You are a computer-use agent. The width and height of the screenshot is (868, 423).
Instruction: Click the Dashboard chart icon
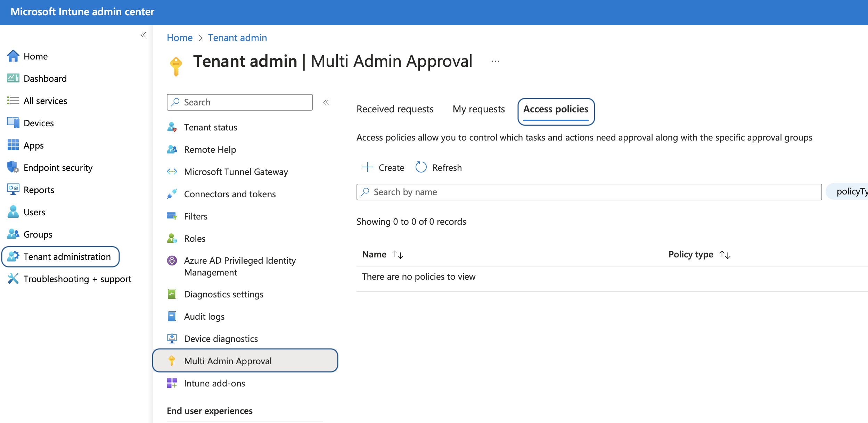point(13,78)
